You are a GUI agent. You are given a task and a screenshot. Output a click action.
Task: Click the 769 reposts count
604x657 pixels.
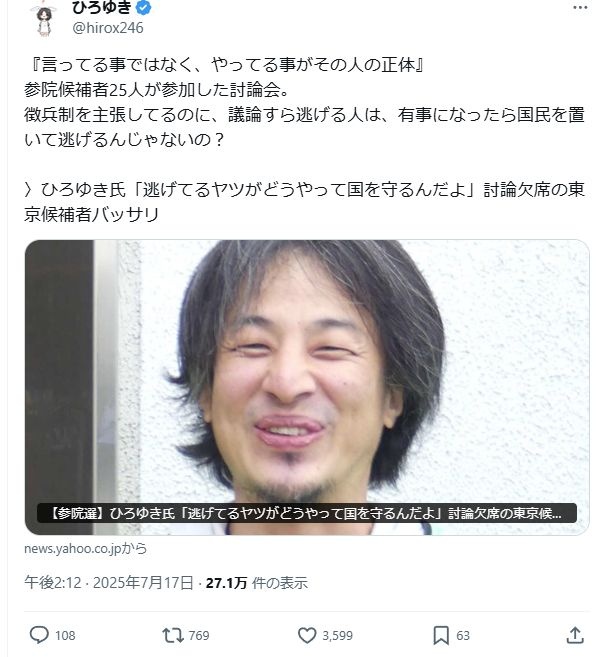[x=199, y=636]
